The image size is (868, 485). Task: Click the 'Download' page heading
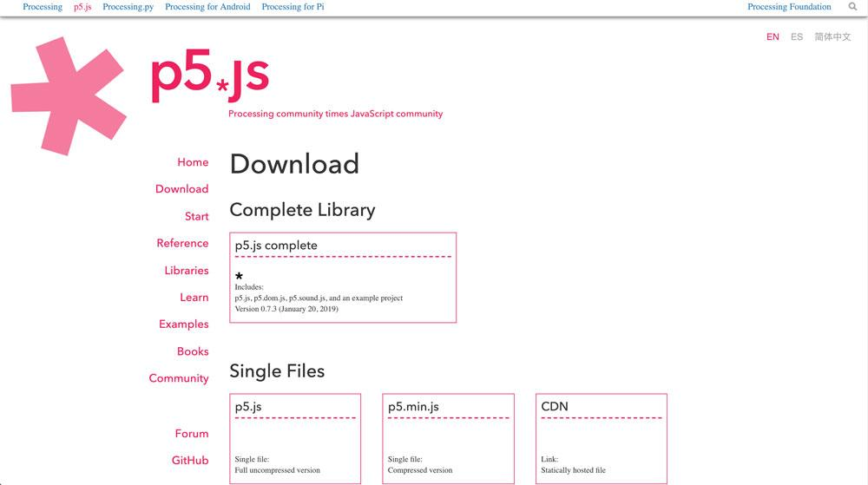coord(294,164)
